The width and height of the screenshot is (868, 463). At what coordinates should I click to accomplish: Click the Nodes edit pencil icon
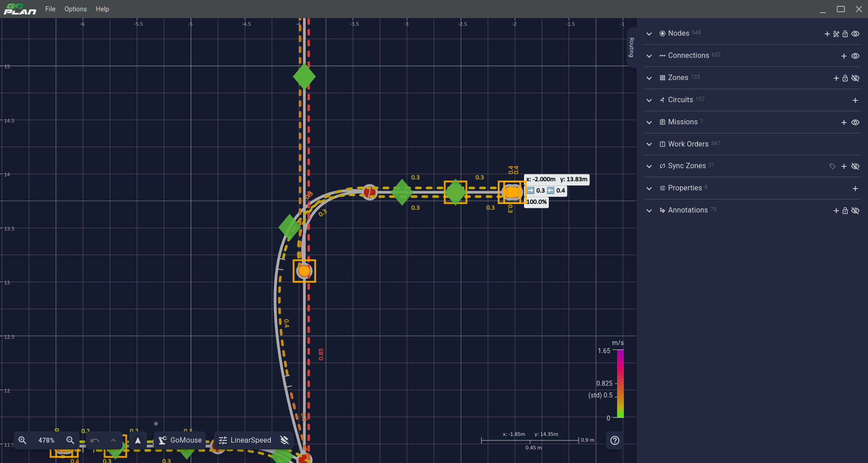click(836, 34)
